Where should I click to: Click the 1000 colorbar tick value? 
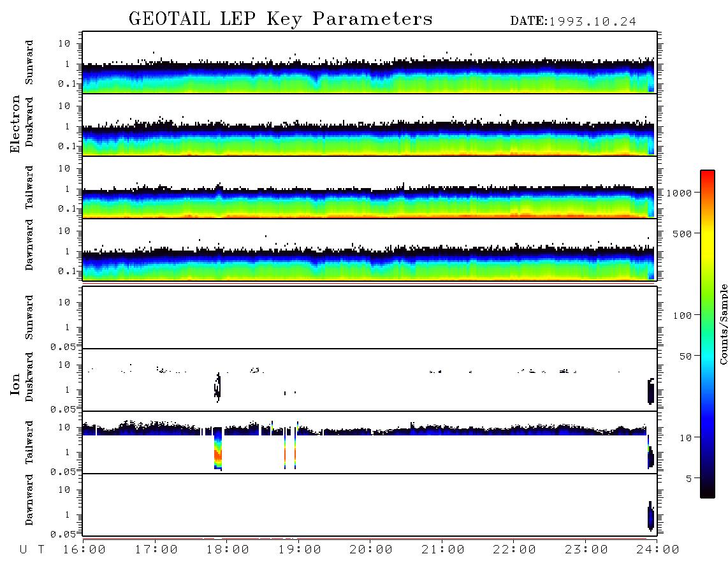[x=680, y=193]
